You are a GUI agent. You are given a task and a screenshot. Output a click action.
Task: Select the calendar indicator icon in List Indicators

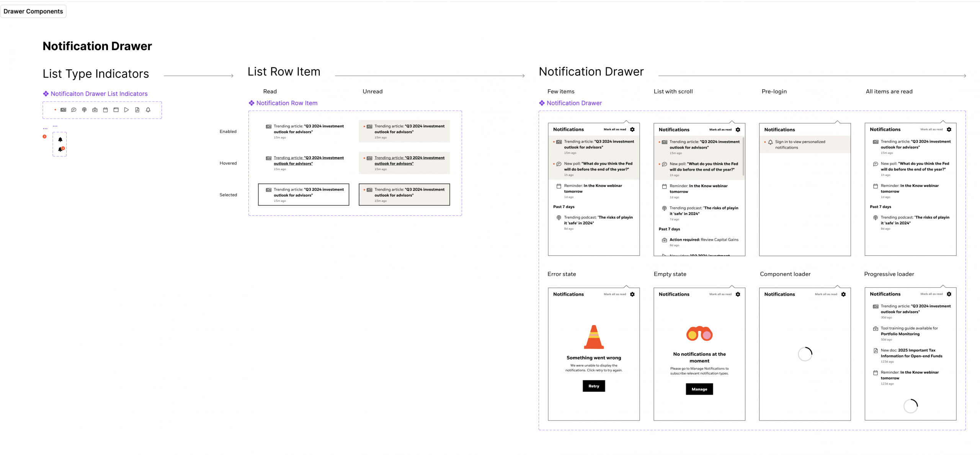click(105, 110)
